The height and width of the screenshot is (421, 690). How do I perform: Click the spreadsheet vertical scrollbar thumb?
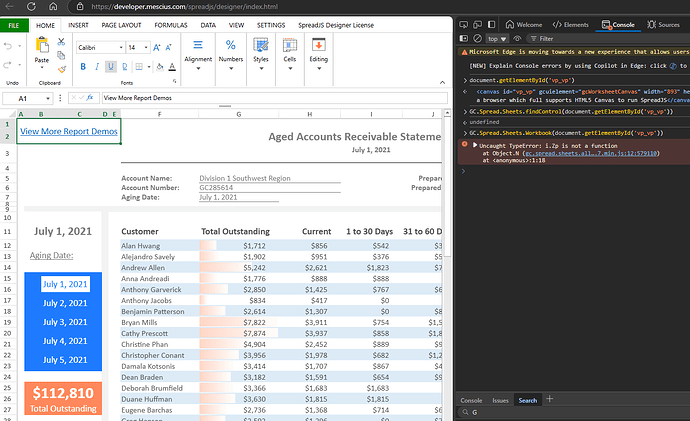[447, 187]
